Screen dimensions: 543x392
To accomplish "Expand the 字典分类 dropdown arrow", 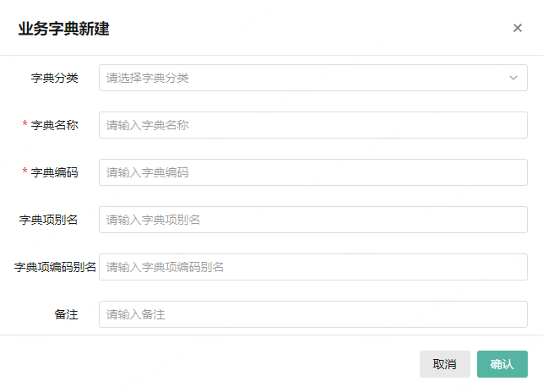I will 513,78.
